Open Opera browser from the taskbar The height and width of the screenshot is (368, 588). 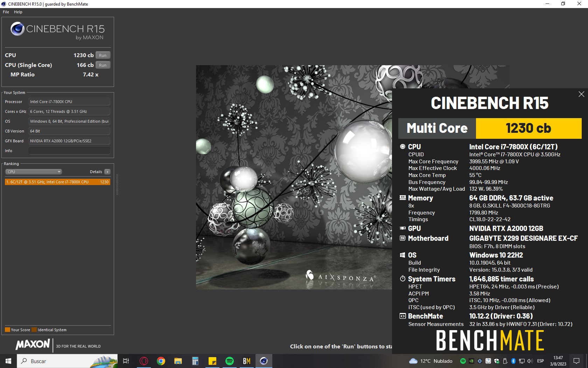[144, 361]
